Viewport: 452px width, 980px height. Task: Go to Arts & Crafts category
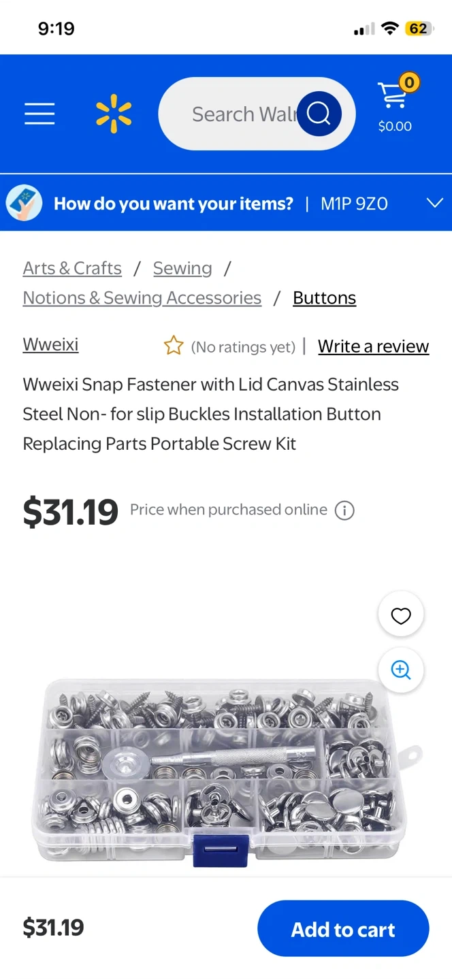tap(72, 268)
